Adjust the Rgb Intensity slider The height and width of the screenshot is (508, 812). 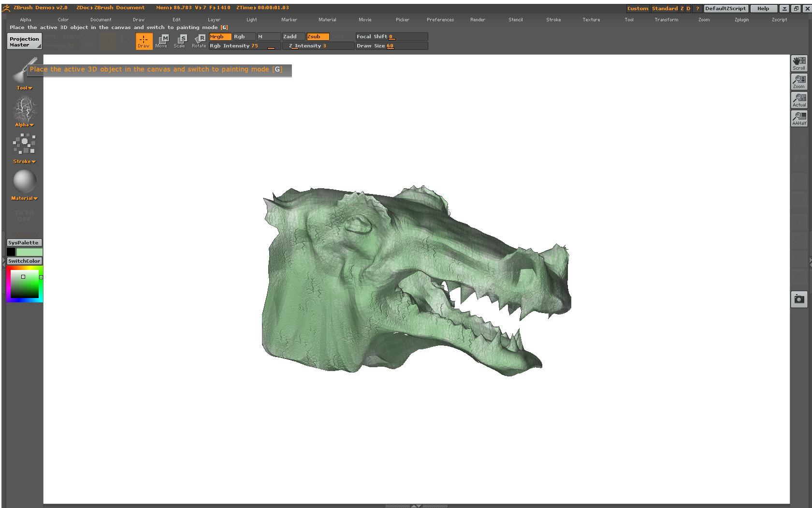(245, 46)
